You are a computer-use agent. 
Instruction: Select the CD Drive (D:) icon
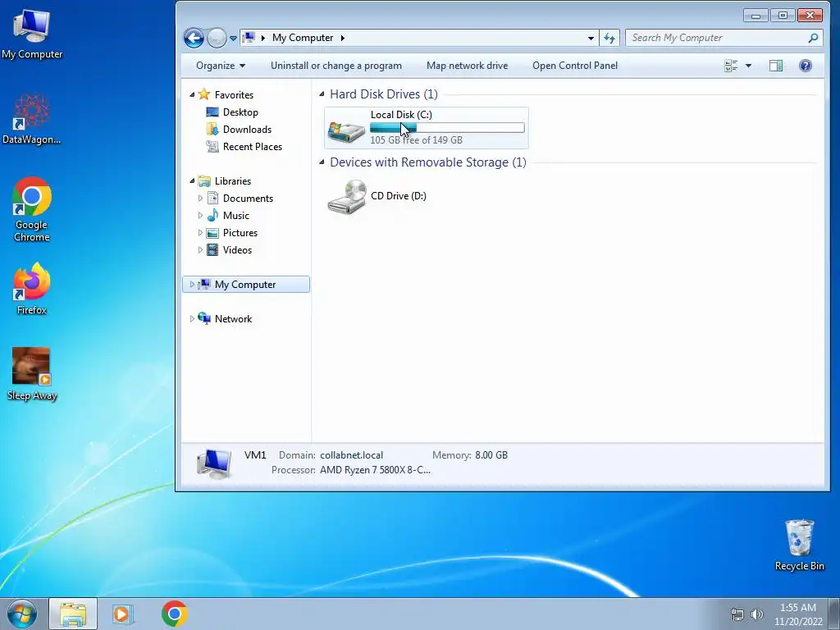(347, 197)
